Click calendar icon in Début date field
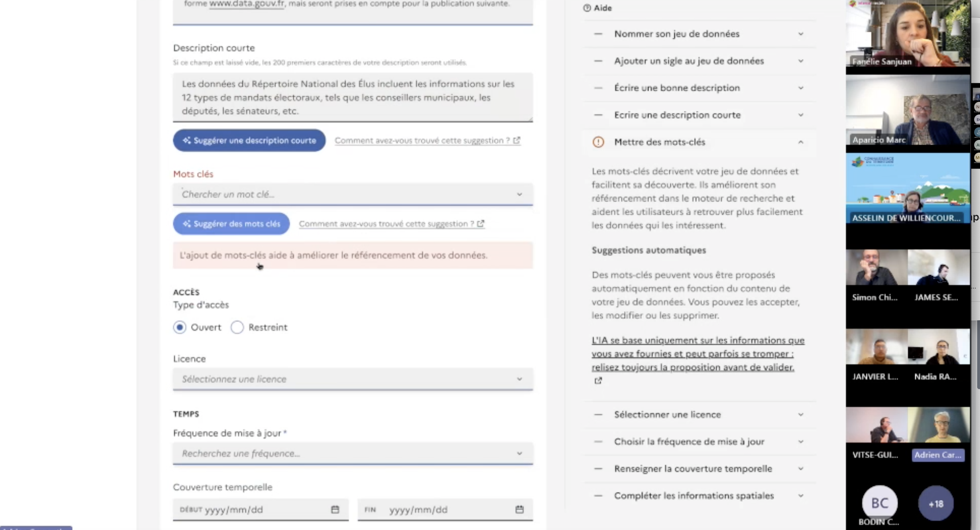980x530 pixels. coord(335,509)
